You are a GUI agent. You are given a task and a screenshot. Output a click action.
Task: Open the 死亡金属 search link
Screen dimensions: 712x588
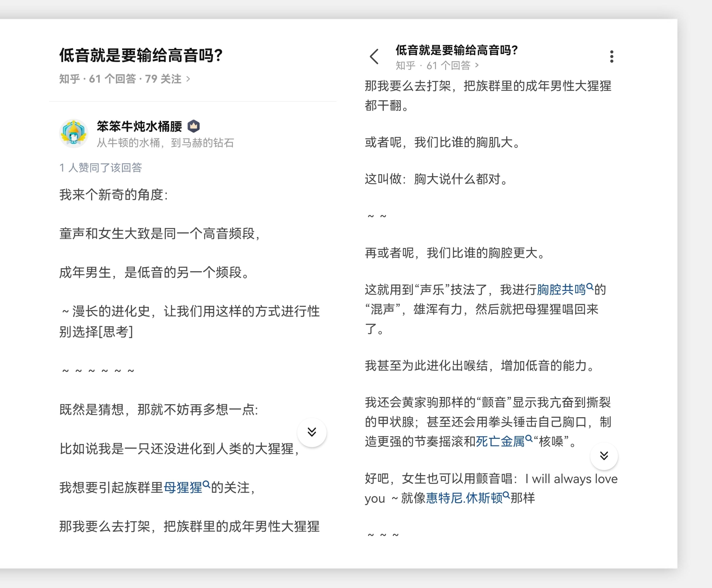click(500, 441)
